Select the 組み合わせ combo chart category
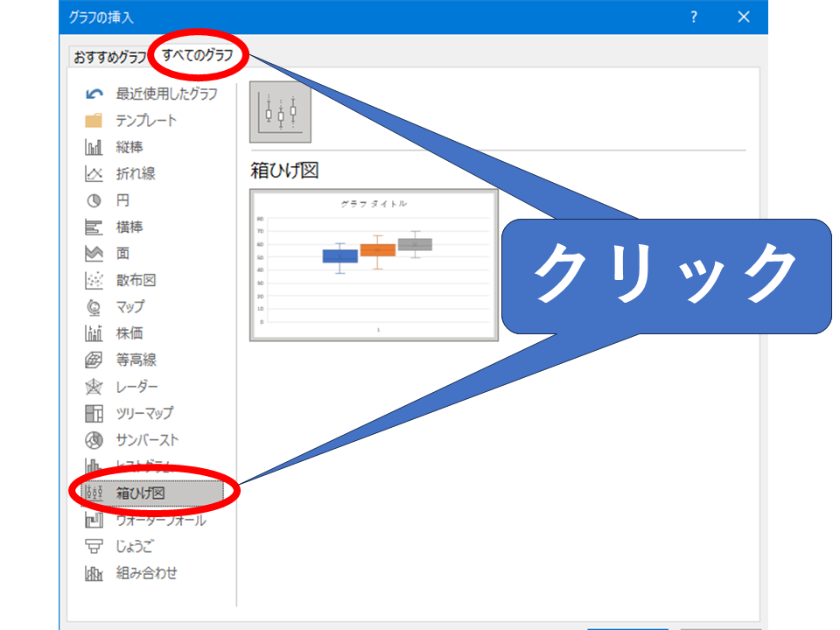The width and height of the screenshot is (840, 630). (146, 574)
